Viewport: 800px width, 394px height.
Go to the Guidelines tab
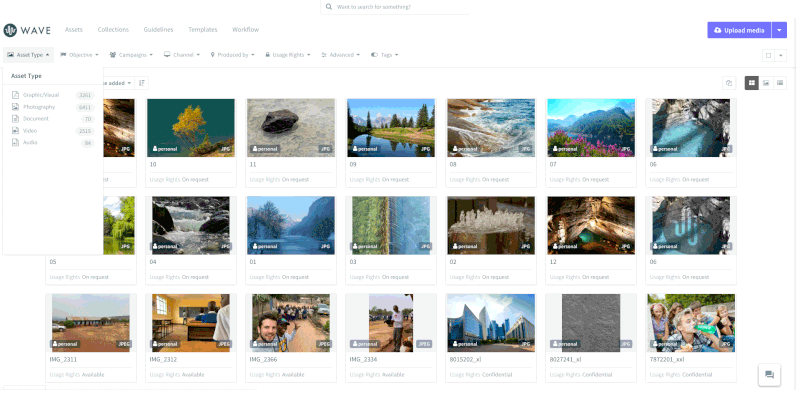(158, 30)
